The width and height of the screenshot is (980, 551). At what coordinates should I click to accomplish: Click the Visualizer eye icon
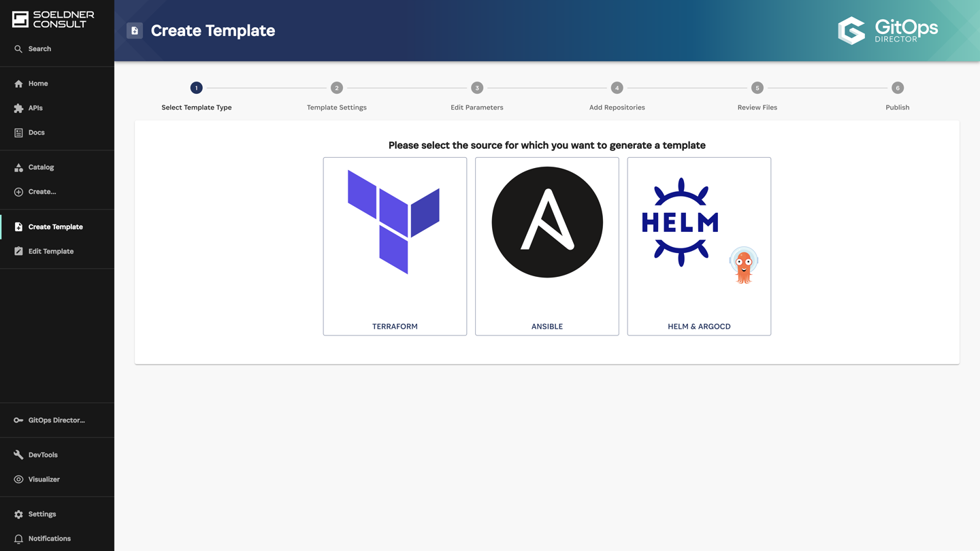18,480
